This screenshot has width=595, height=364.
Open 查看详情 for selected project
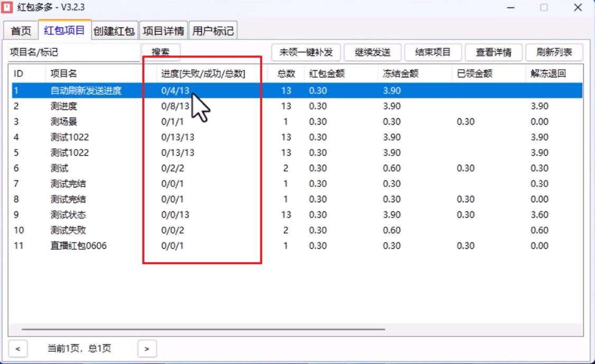pyautogui.click(x=494, y=52)
